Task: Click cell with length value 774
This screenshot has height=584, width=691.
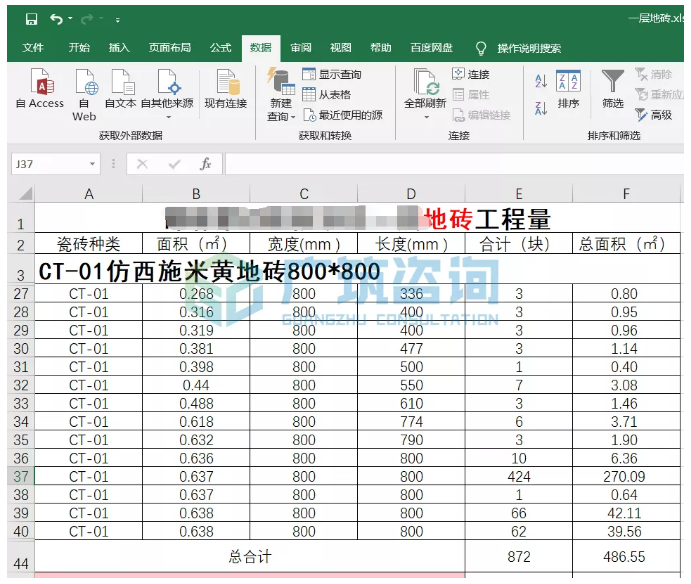Action: click(411, 422)
